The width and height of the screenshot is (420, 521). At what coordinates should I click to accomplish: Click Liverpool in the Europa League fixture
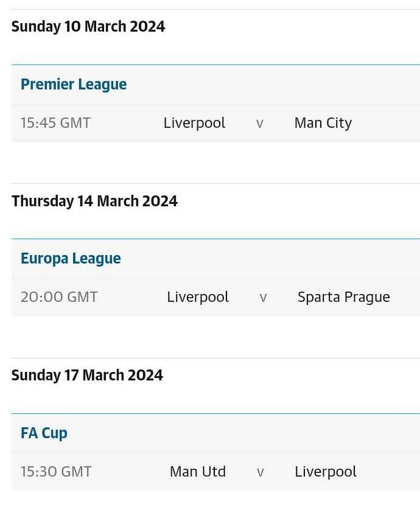click(198, 297)
